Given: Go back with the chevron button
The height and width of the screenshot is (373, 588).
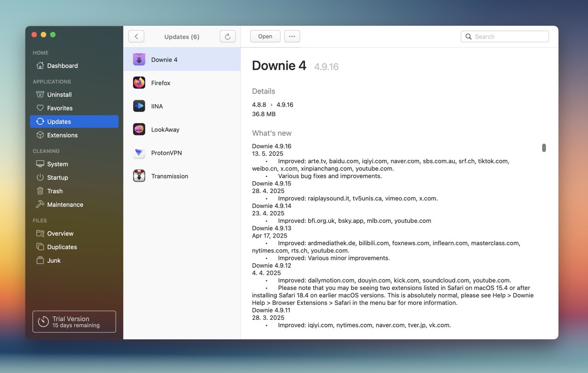Looking at the screenshot, I should pyautogui.click(x=136, y=37).
